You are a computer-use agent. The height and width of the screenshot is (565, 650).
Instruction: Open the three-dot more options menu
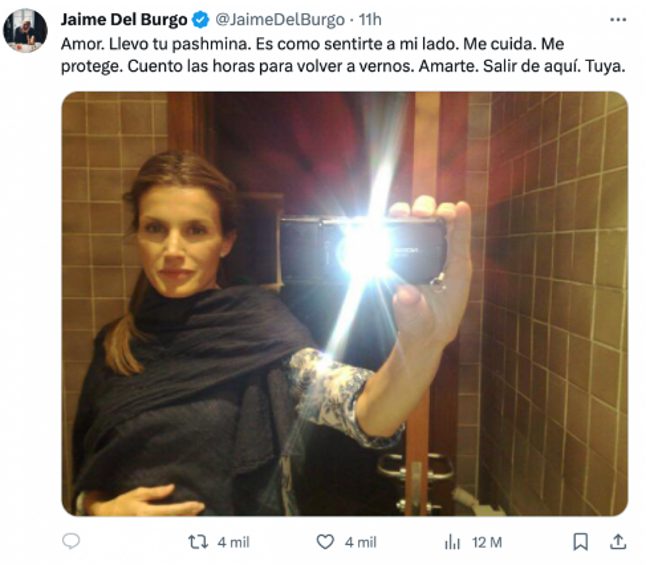tap(618, 19)
